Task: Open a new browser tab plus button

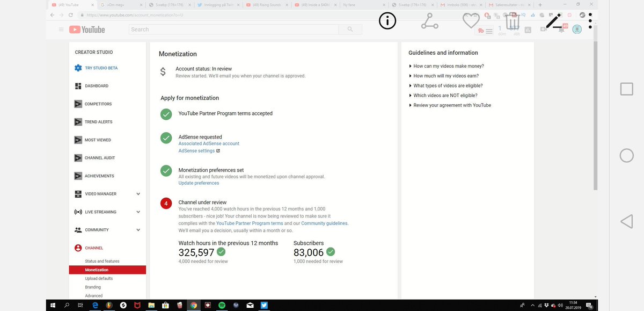Action: click(540, 4)
